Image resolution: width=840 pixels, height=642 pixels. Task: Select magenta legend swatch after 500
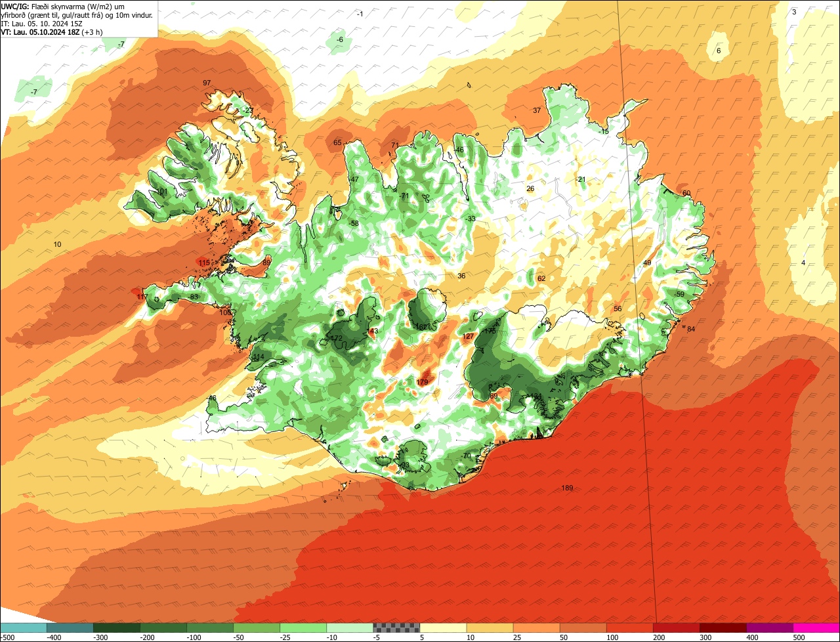(x=816, y=628)
